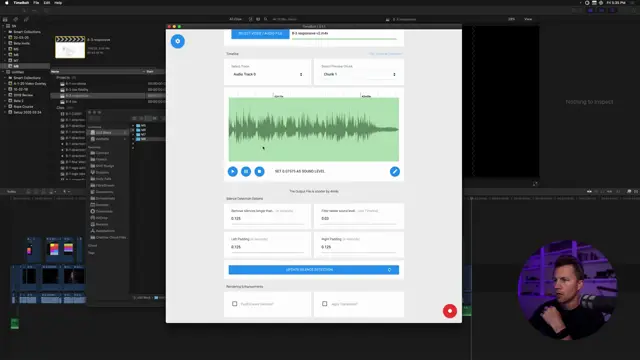Enable the Apply Transitions checkbox
The width and height of the screenshot is (640, 360).
point(324,304)
